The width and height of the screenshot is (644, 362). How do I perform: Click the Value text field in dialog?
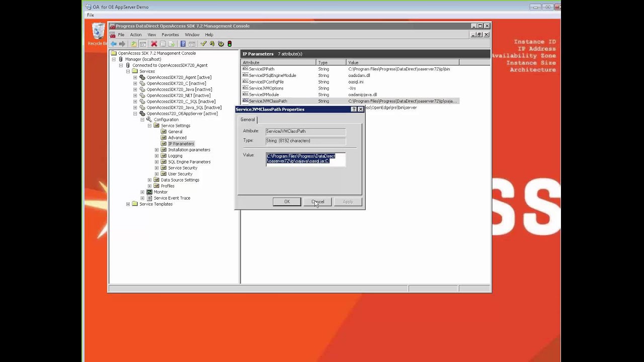coord(305,159)
